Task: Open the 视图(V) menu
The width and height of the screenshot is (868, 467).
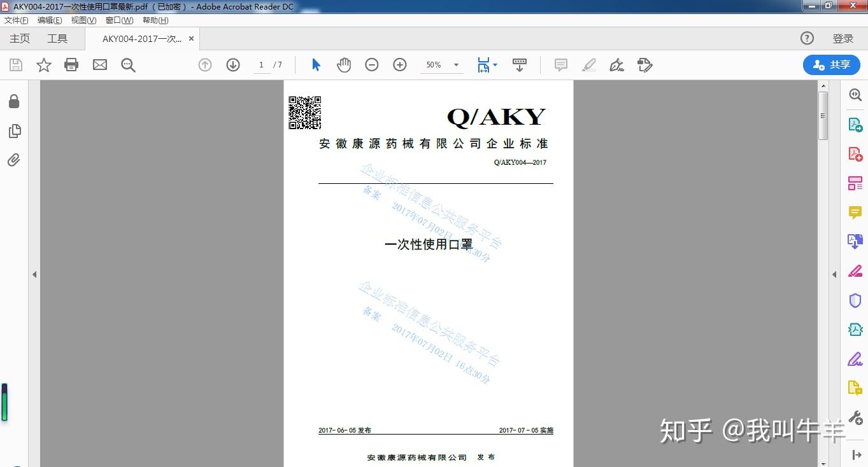Action: [83, 20]
